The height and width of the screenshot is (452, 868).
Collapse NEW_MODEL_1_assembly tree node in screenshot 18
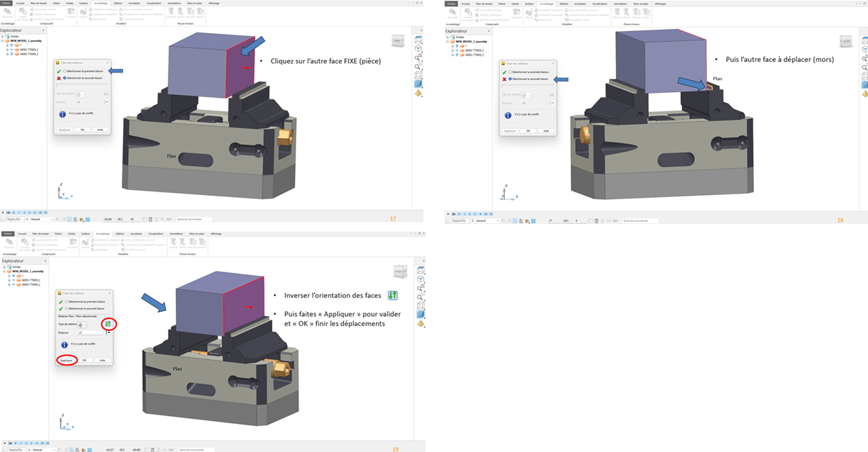coord(447,42)
